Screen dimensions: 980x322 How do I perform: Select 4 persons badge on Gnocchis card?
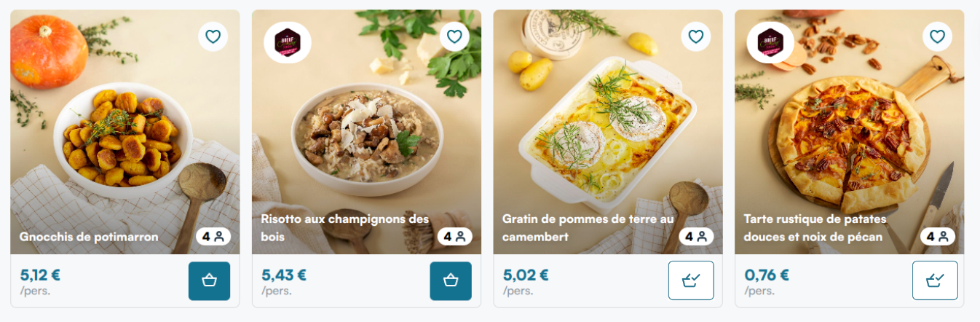click(x=213, y=237)
